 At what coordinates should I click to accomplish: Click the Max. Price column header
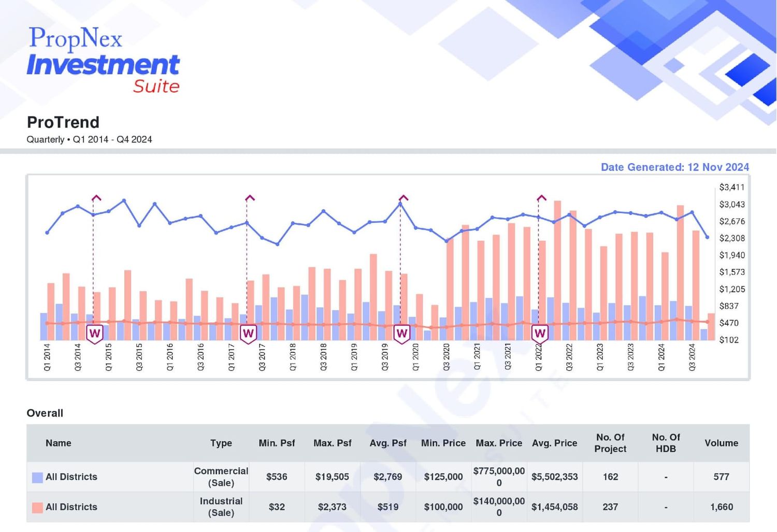coord(499,443)
